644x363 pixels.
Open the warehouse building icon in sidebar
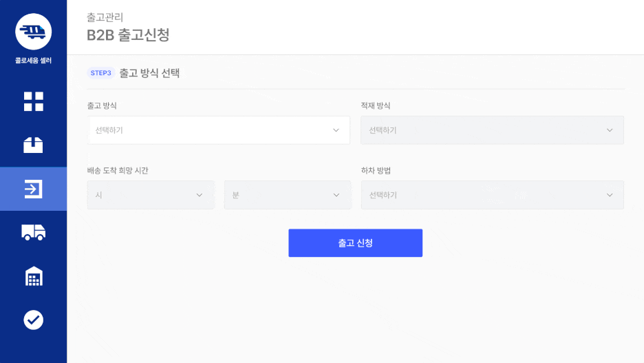click(33, 276)
